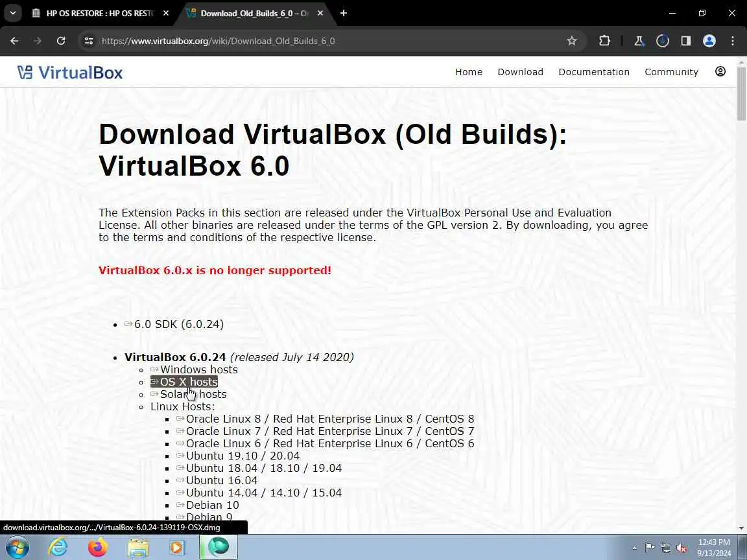747x560 pixels.
Task: Open the Chrome Labs flask icon
Action: click(x=639, y=41)
